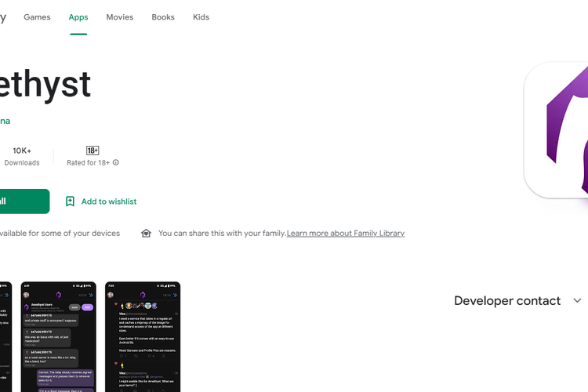Open the Games tab
Viewport: 588px width, 392px height.
click(37, 17)
